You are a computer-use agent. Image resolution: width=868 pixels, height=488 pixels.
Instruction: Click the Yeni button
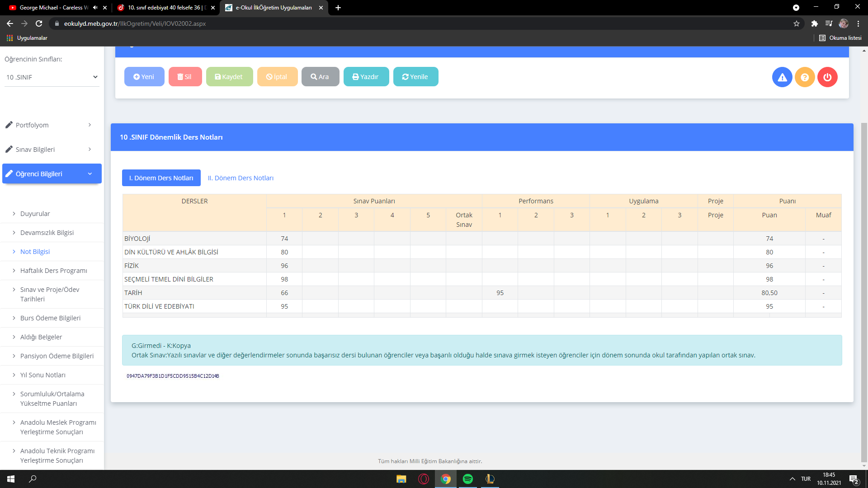[144, 77]
